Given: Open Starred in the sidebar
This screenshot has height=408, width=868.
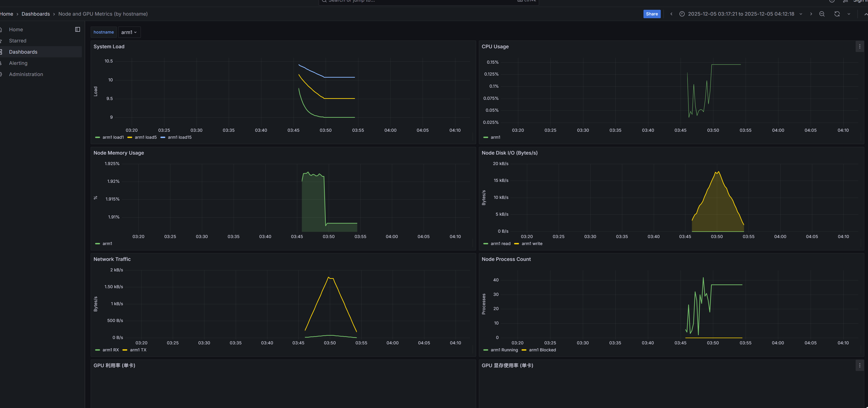Looking at the screenshot, I should 17,41.
